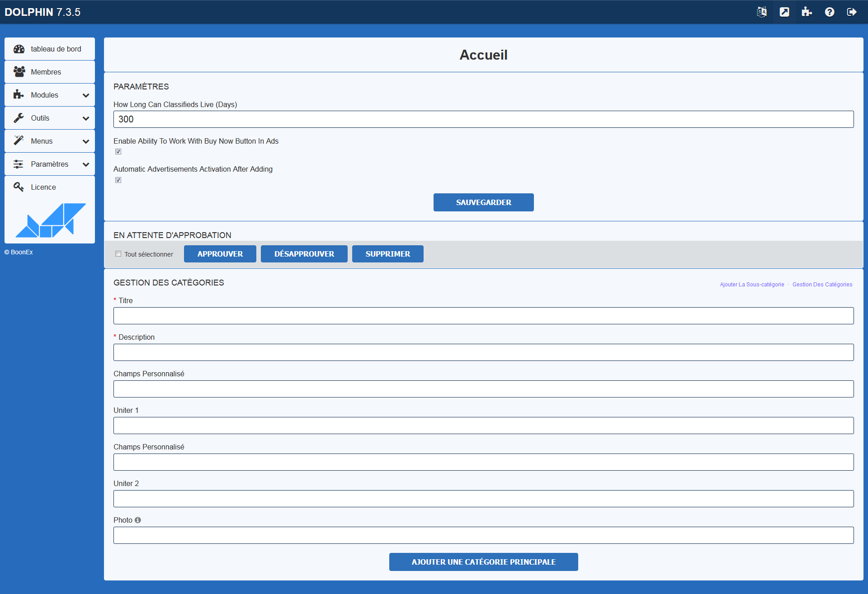Open the puzzle-piece extensions icon in header

(x=807, y=12)
